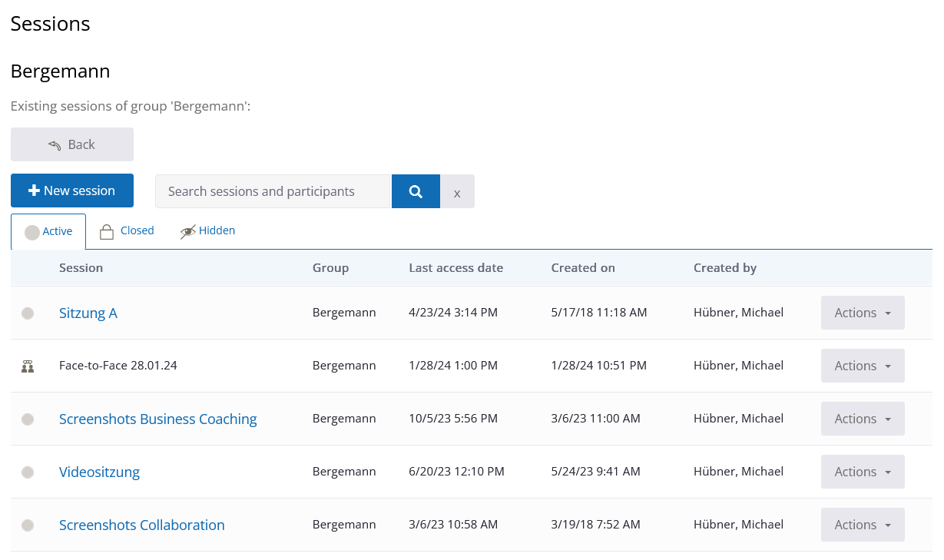This screenshot has height=560, width=944.
Task: Click the Back button
Action: coord(72,144)
